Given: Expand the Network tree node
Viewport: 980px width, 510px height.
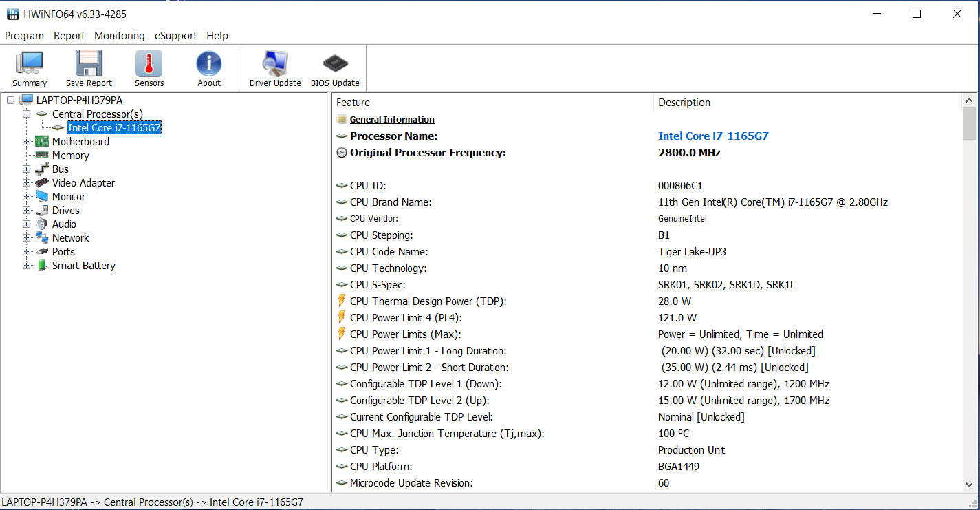Looking at the screenshot, I should 27,238.
